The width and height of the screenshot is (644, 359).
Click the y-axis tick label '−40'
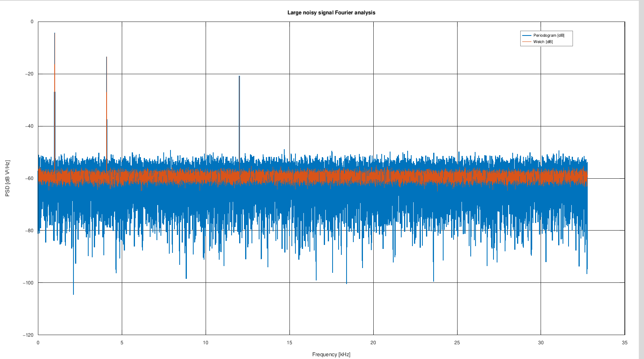coord(29,126)
